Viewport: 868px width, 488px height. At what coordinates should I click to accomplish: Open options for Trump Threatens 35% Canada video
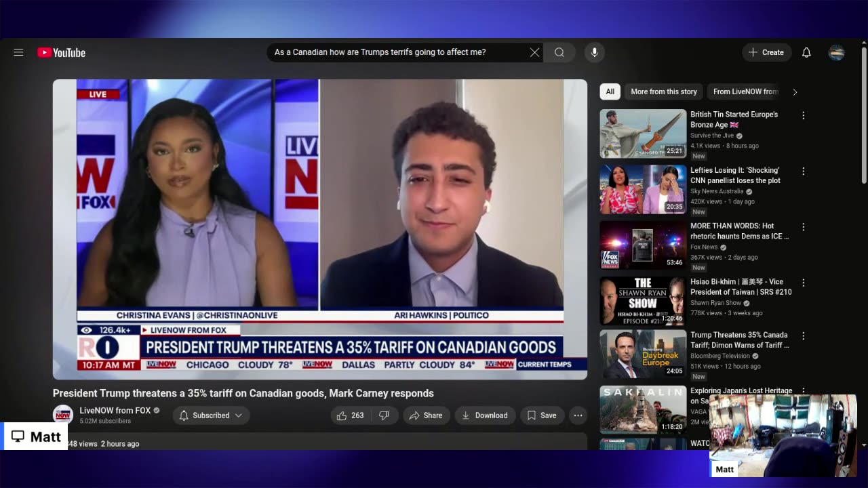[x=803, y=336]
